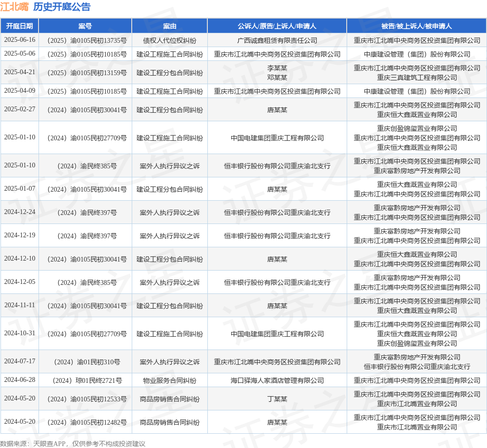Image resolution: width=487 pixels, height=448 pixels.
Task: Click 物业服务合同纠纷 cell
Action: [x=170, y=380]
